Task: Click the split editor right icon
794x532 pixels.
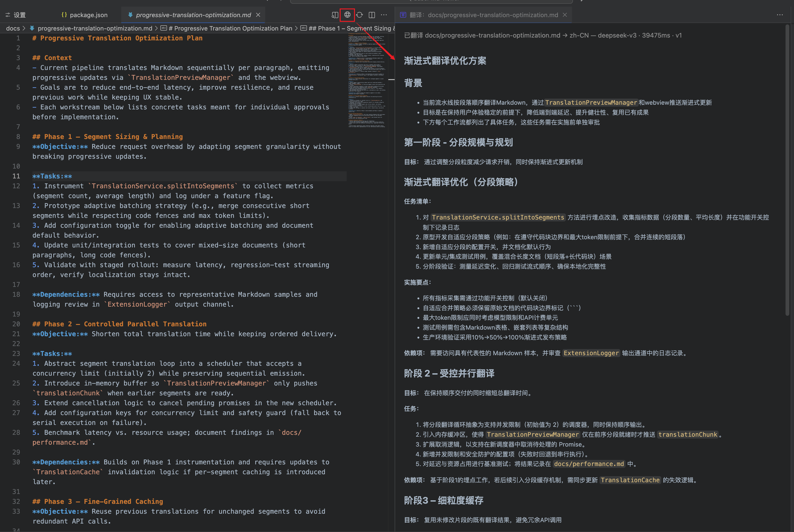Action: pos(372,15)
